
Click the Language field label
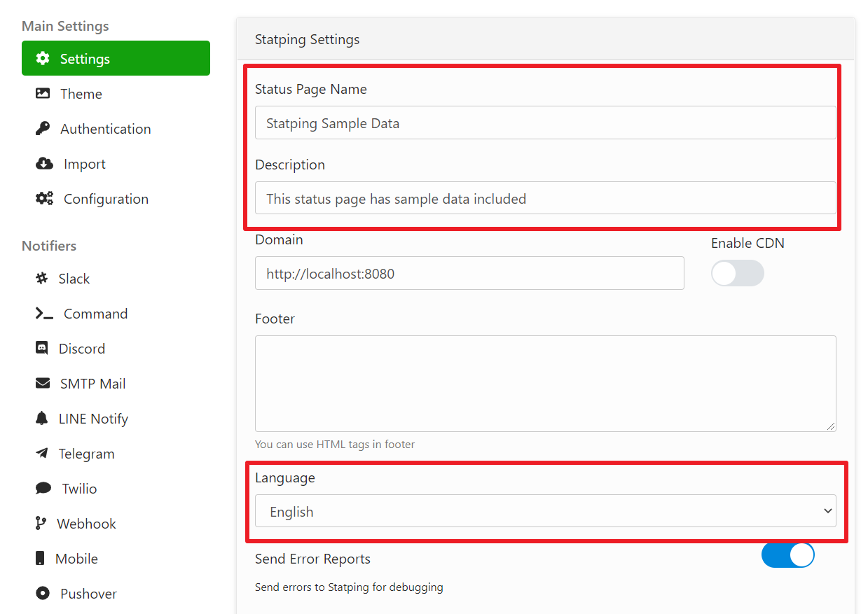tap(285, 478)
